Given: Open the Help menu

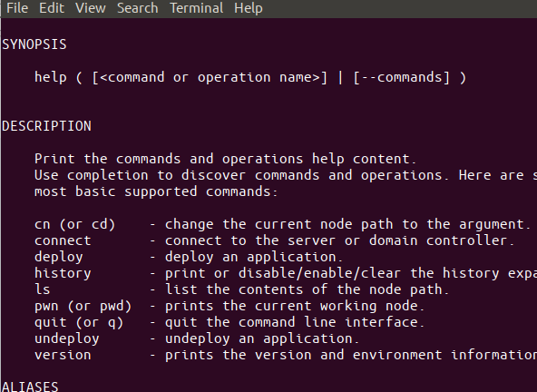Looking at the screenshot, I should [x=249, y=8].
